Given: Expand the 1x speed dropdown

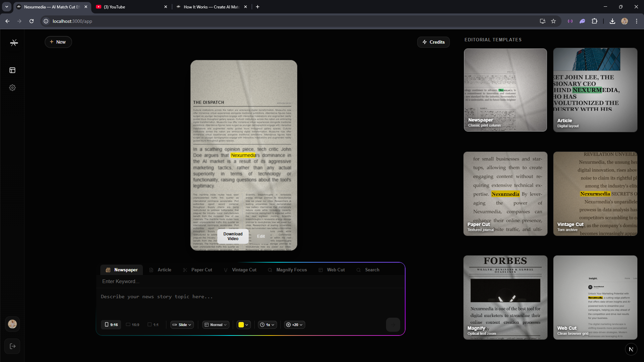Looking at the screenshot, I should 267,325.
